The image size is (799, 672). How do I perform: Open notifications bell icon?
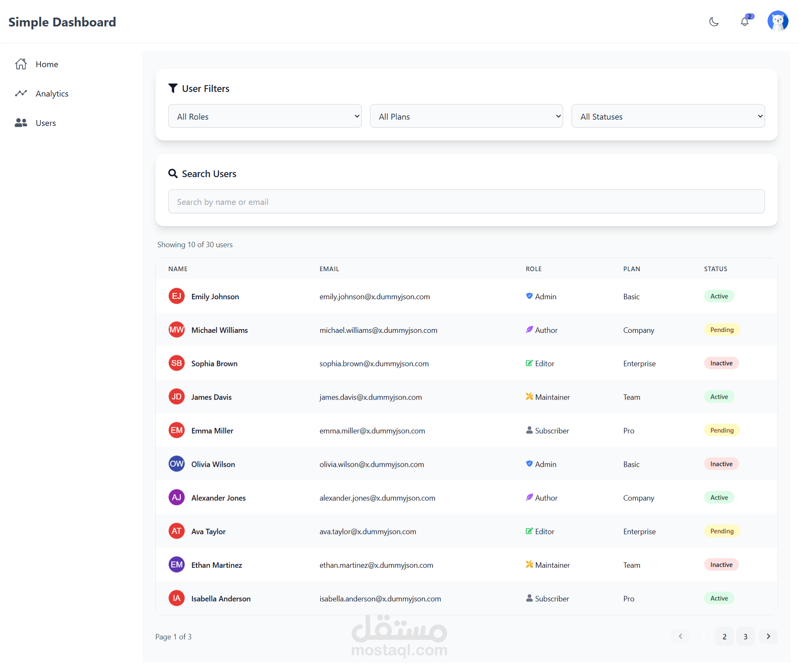click(745, 21)
